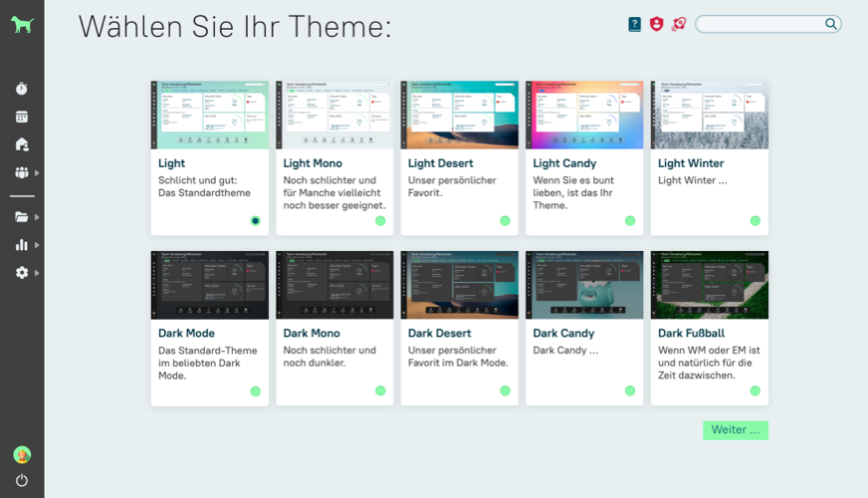The image size is (868, 498).
Task: Open the user avatar profile icon
Action: click(x=22, y=454)
